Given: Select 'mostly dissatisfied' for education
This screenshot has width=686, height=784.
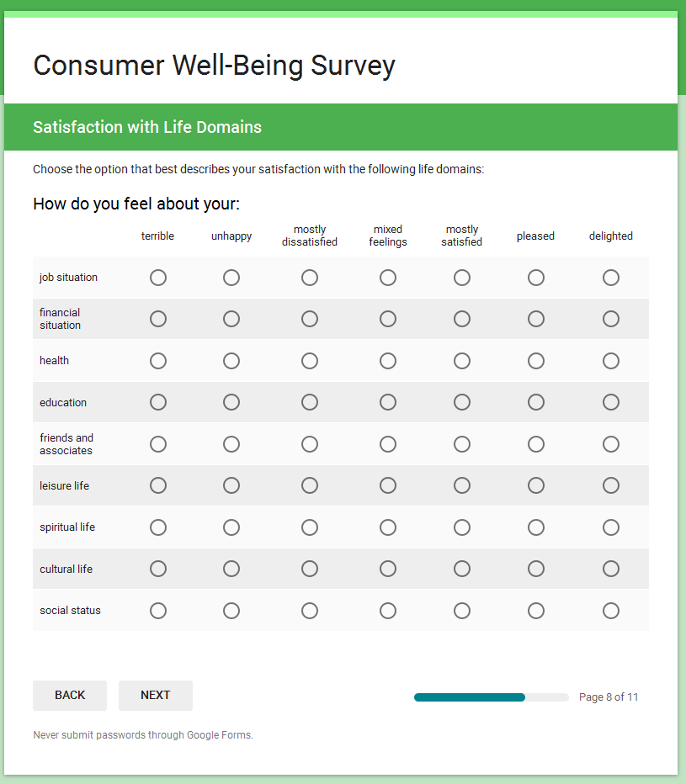Looking at the screenshot, I should pos(310,402).
